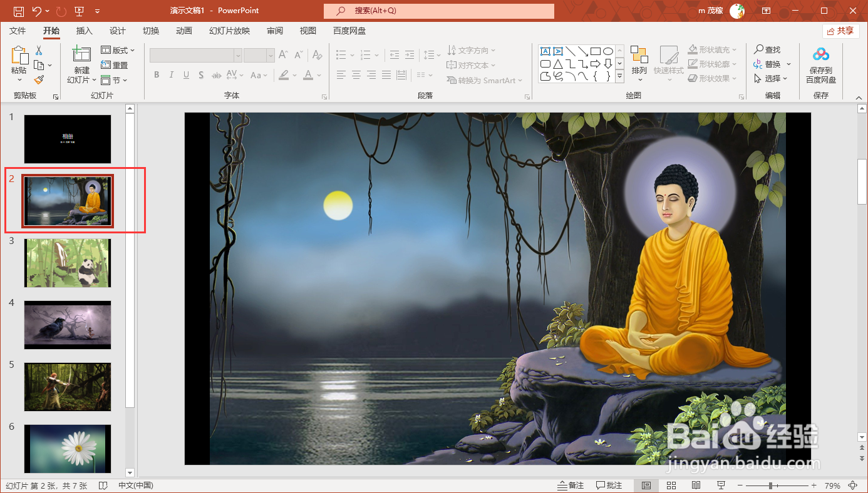Select the panda slide thumbnail

coord(67,263)
